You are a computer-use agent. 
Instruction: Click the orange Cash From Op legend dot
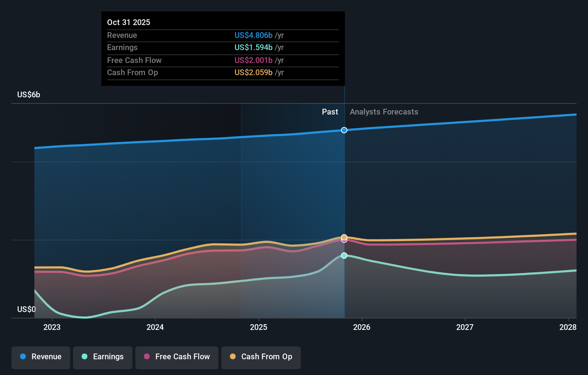click(x=232, y=357)
